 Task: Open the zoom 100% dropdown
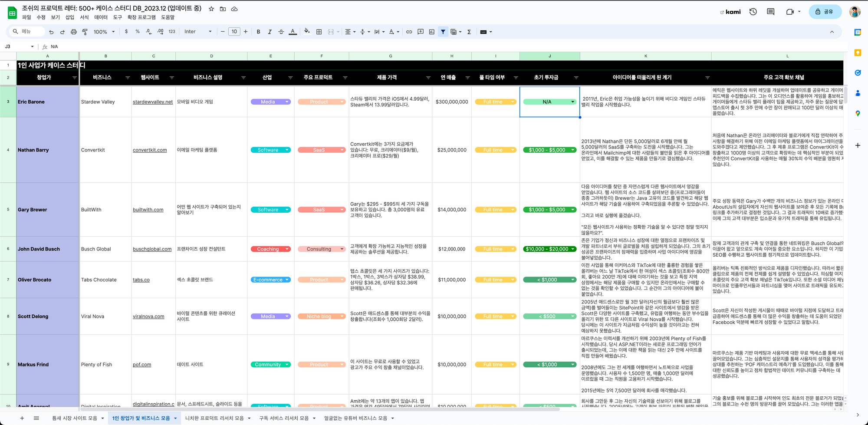[104, 32]
